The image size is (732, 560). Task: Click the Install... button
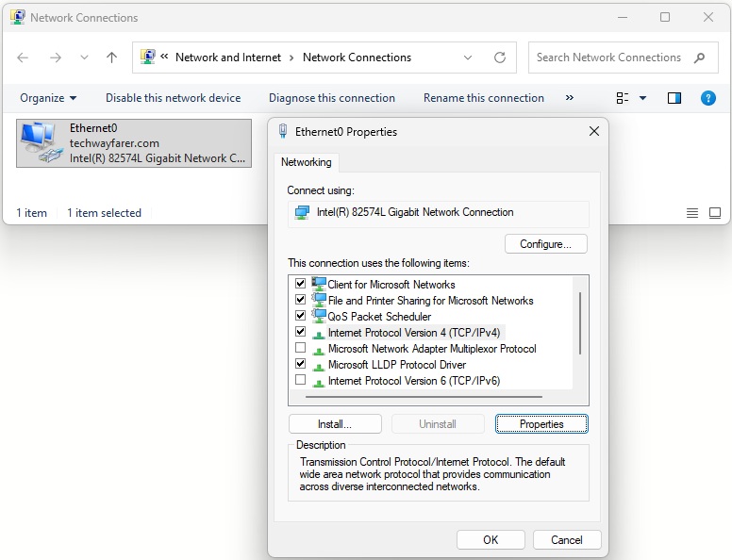[x=335, y=423]
